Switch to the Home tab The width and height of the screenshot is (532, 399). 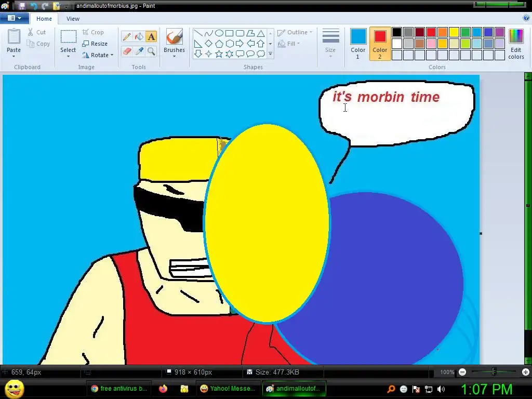click(x=44, y=19)
